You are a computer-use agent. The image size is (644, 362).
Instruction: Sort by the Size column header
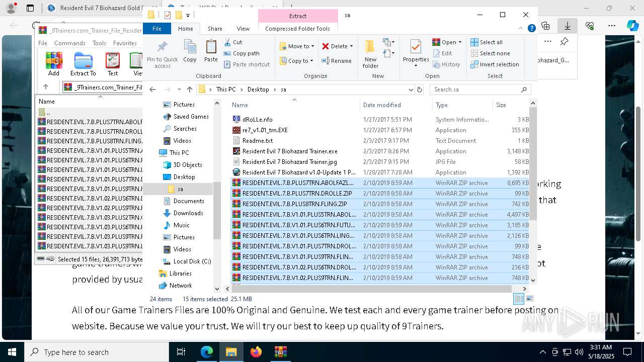coord(511,105)
